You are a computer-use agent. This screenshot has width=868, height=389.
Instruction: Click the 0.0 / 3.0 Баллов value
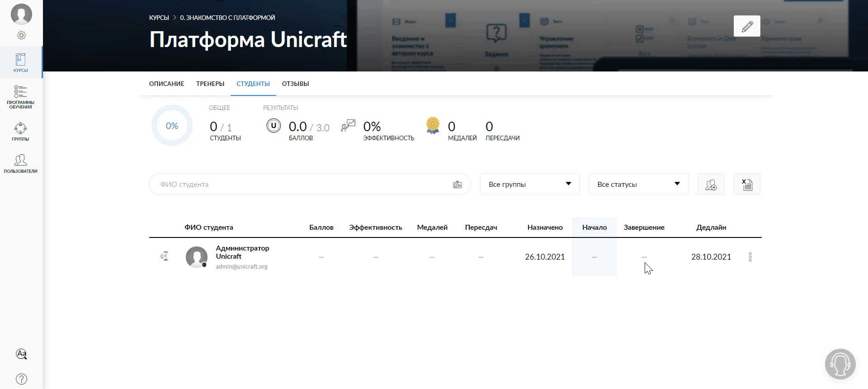[x=309, y=131]
